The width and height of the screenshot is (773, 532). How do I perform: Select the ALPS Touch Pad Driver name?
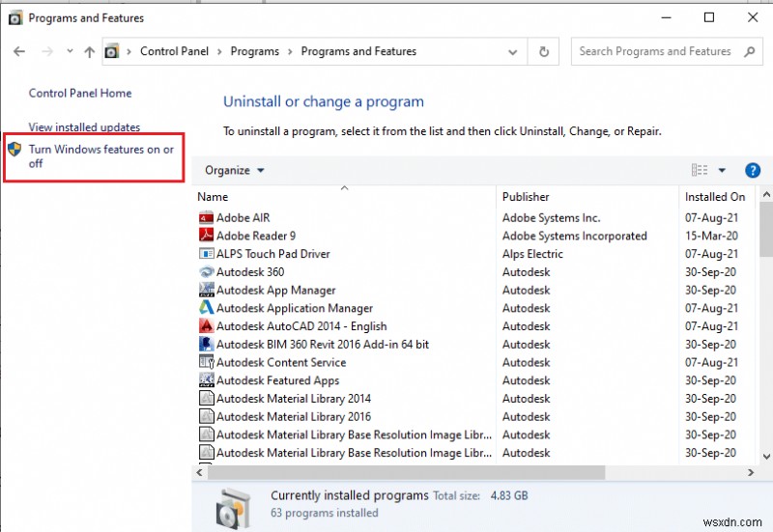(273, 254)
